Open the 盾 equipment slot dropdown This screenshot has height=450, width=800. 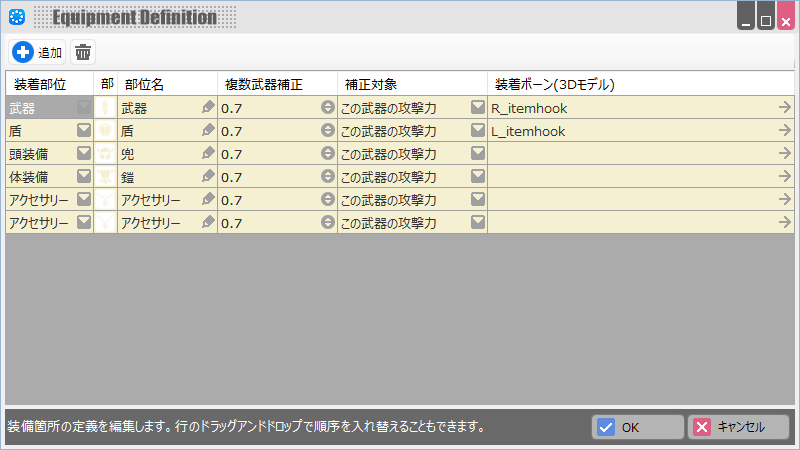[x=84, y=131]
